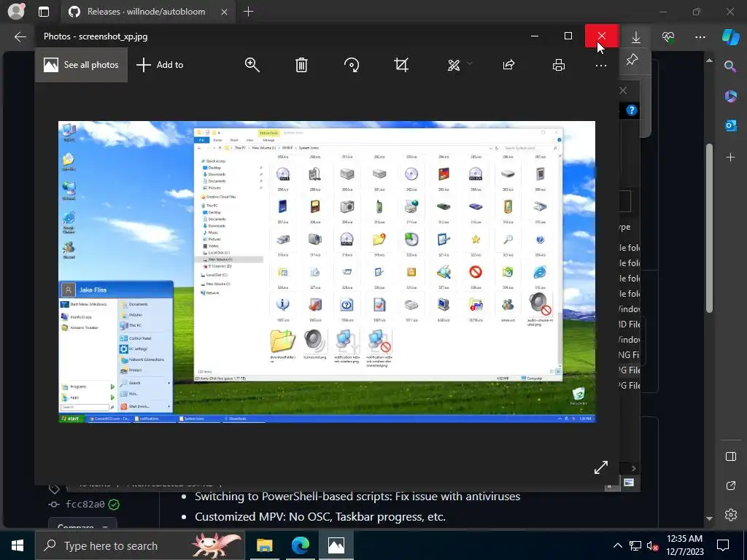Viewport: 747px width, 560px height.
Task: Open Copilot in Edge sidebar
Action: [x=730, y=36]
